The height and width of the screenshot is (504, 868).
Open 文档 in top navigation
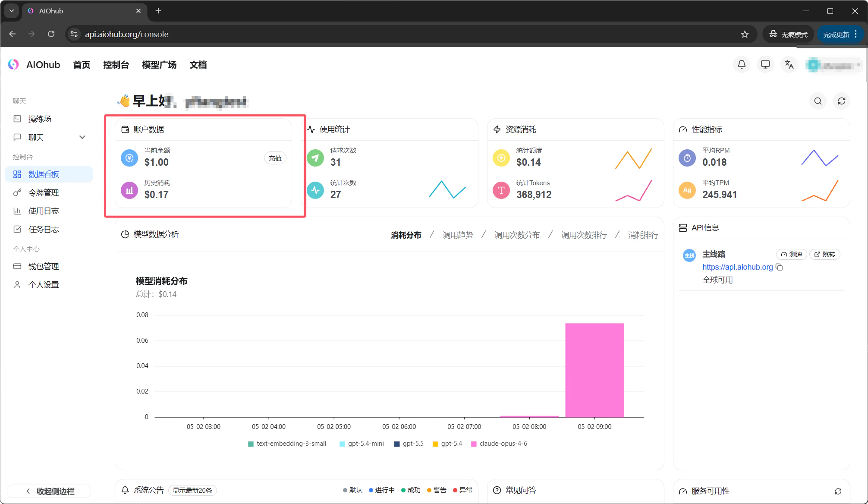(x=198, y=65)
